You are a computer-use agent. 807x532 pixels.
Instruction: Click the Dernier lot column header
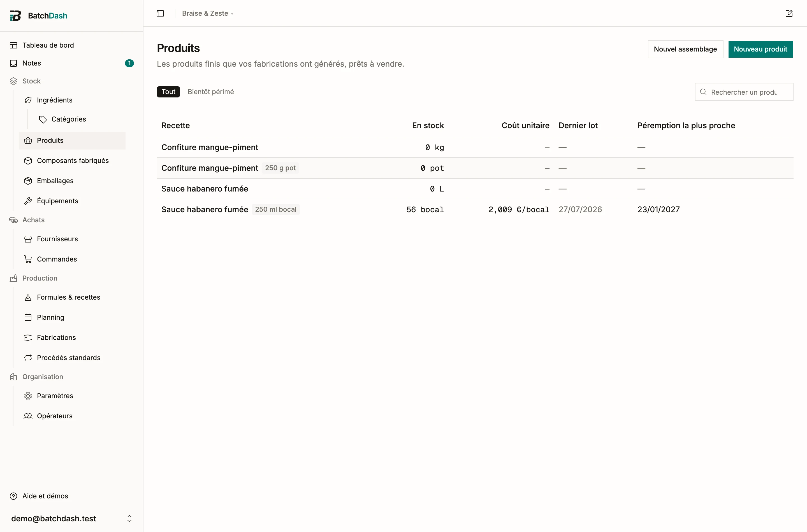point(578,126)
